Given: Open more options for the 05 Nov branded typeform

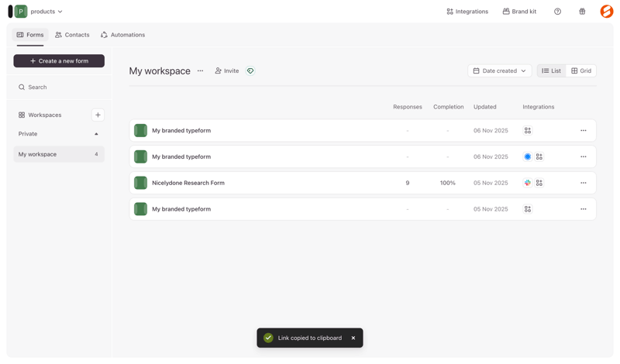Looking at the screenshot, I should [x=584, y=209].
